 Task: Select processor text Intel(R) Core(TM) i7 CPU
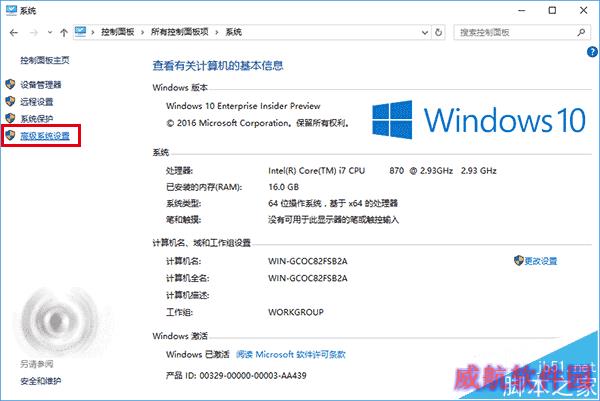coord(316,171)
